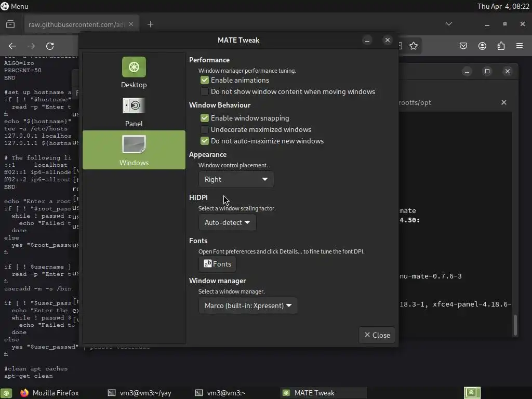Open Firefox extensions puzzle icon

(x=501, y=46)
